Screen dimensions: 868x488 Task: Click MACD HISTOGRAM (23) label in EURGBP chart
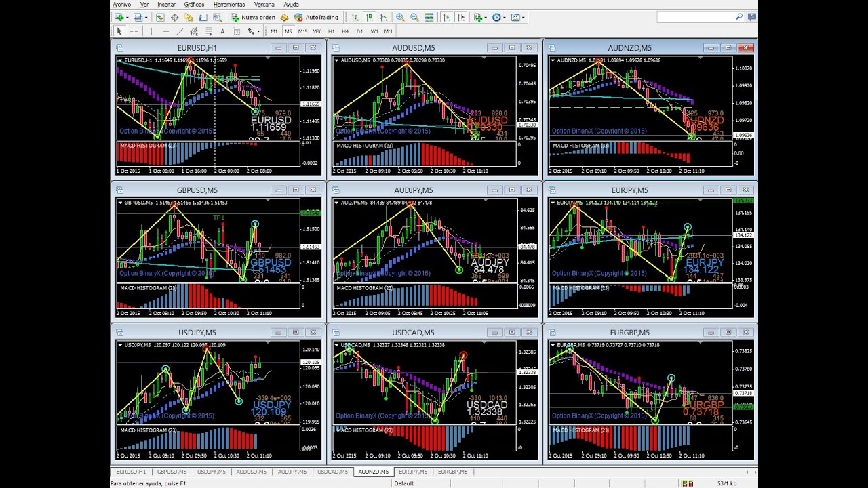[x=581, y=430]
